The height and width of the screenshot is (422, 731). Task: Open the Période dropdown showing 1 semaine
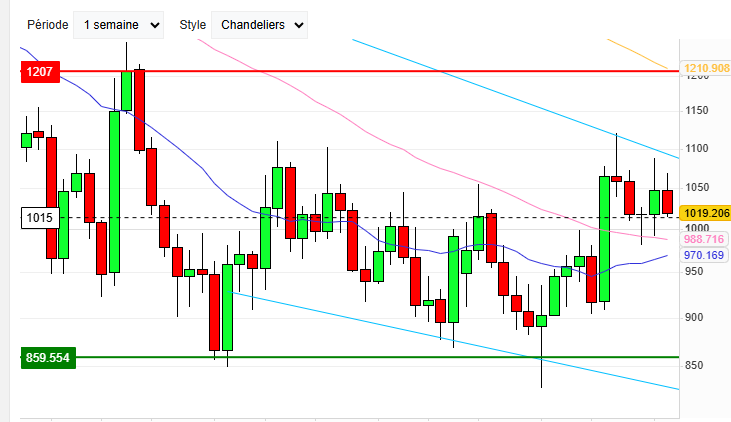(x=118, y=25)
